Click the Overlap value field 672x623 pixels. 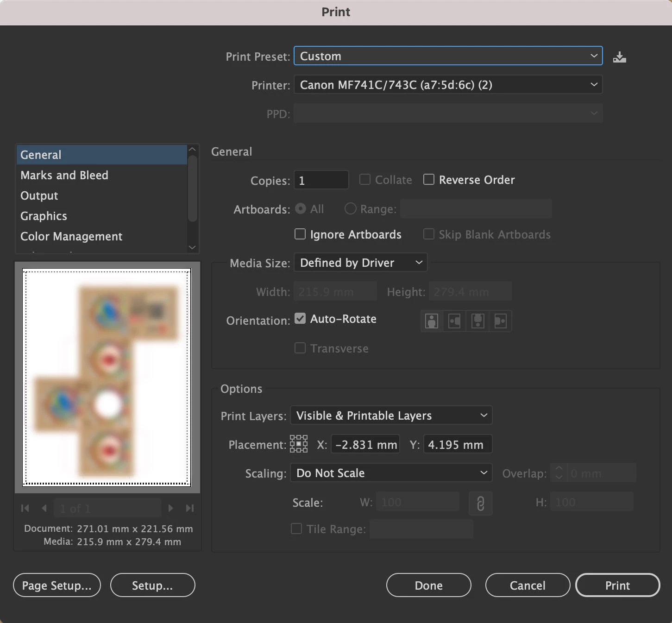click(x=601, y=473)
